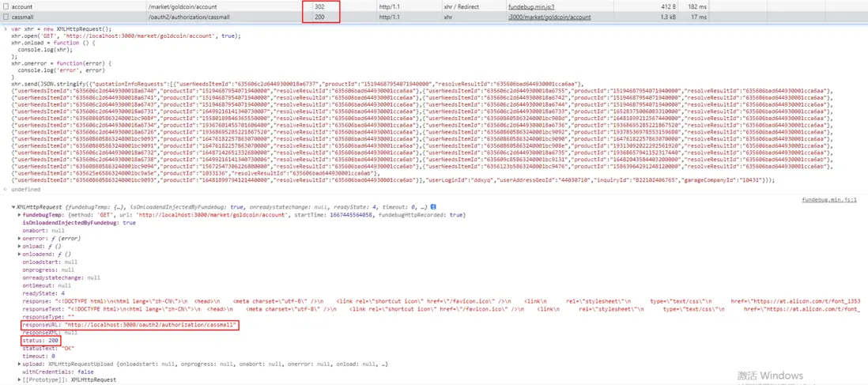
Task: Click the xhr.open('GET', ...) code line
Action: (126, 36)
